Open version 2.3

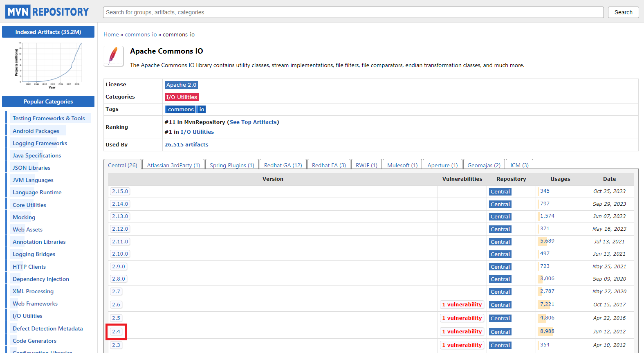tap(116, 345)
